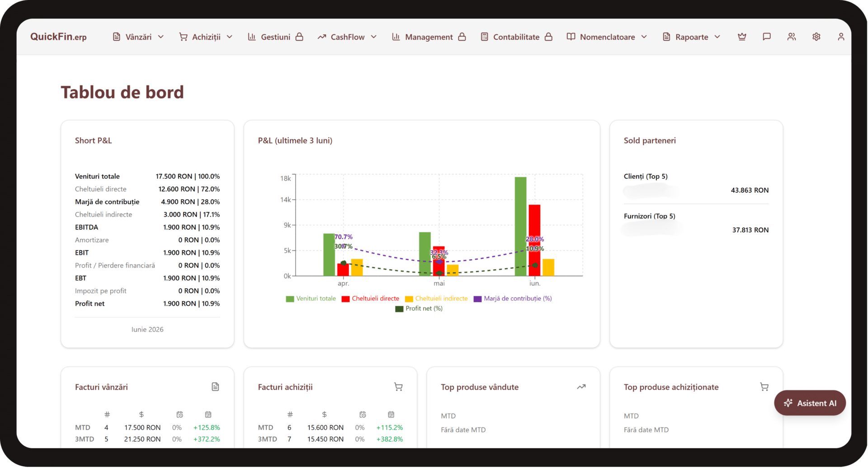Click the Tablou de bord heading
The image size is (868, 472).
(123, 92)
